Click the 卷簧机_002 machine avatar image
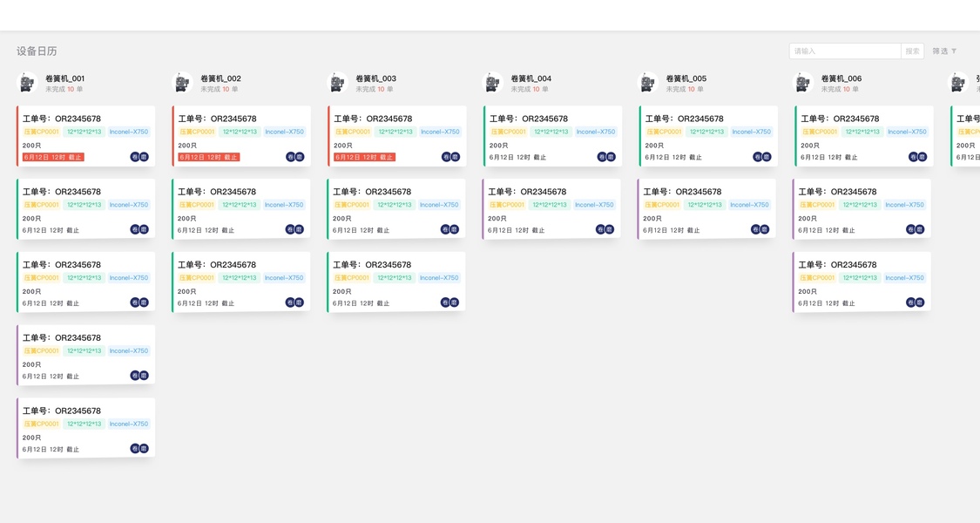The width and height of the screenshot is (980, 523). [182, 83]
